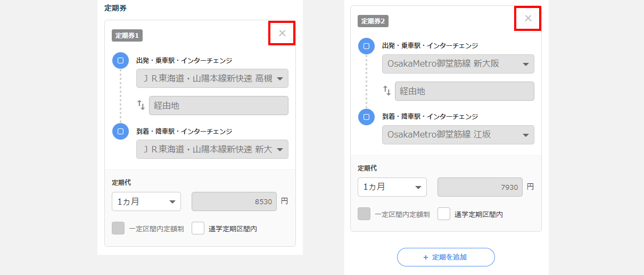Open the OsakaMetro 江坂 arrival dropdown
The height and width of the screenshot is (275, 644).
pos(458,135)
